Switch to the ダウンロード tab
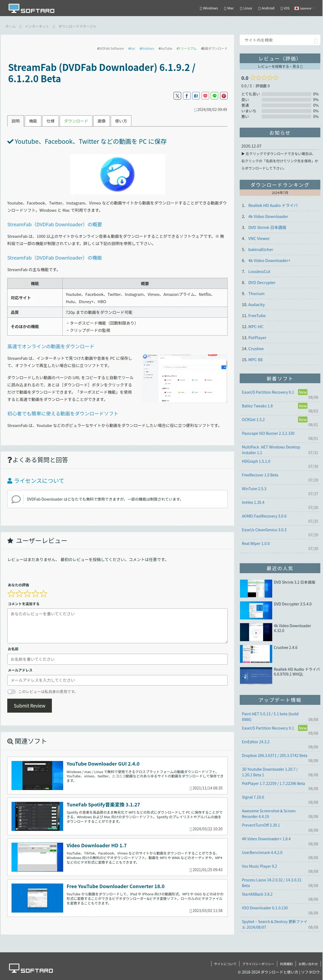Viewport: 323px width, 980px height. tap(76, 121)
